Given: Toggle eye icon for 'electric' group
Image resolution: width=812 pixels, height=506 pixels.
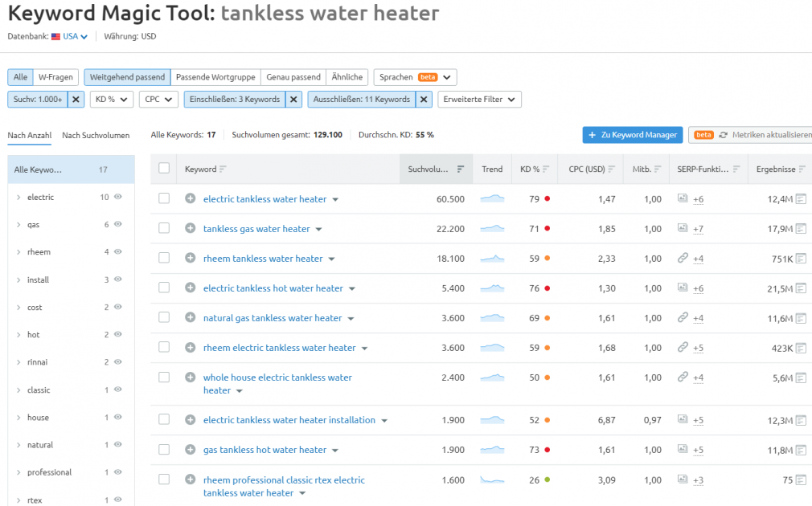Looking at the screenshot, I should point(118,197).
